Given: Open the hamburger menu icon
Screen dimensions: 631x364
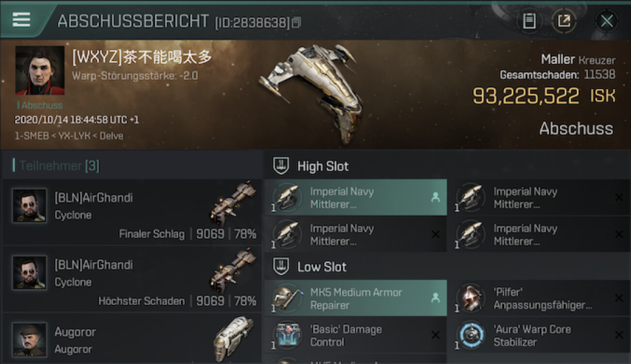Looking at the screenshot, I should click(21, 19).
